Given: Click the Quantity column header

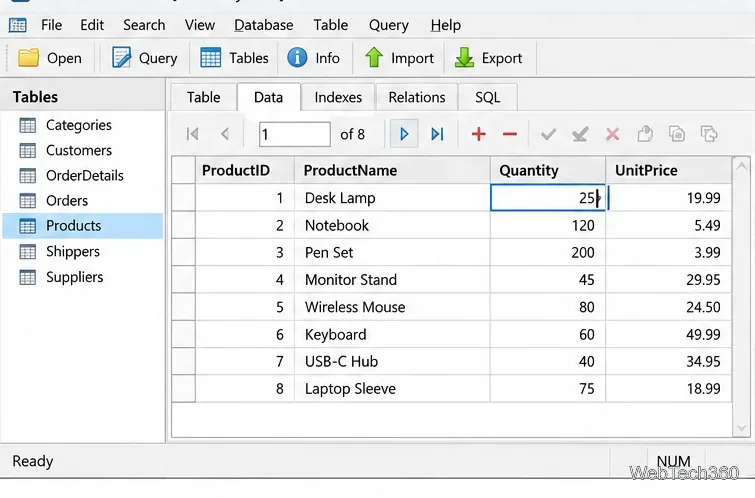Looking at the screenshot, I should coord(548,170).
